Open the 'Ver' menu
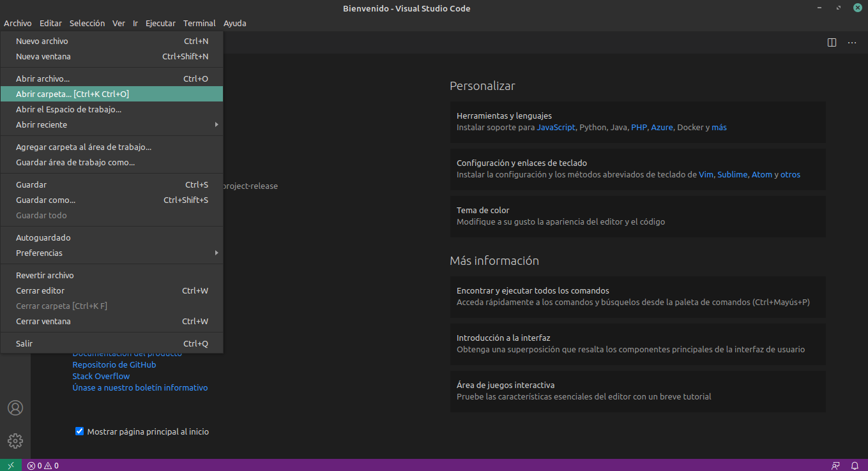This screenshot has width=868, height=471. pos(119,23)
